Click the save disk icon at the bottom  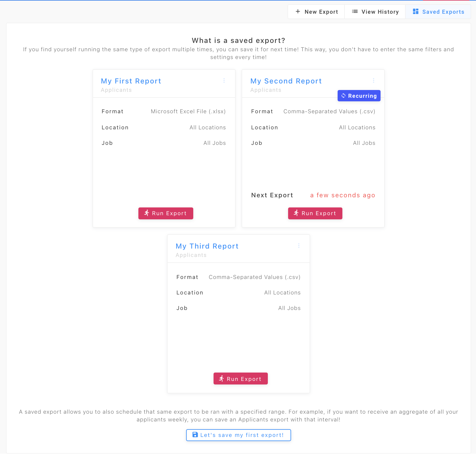(195, 435)
